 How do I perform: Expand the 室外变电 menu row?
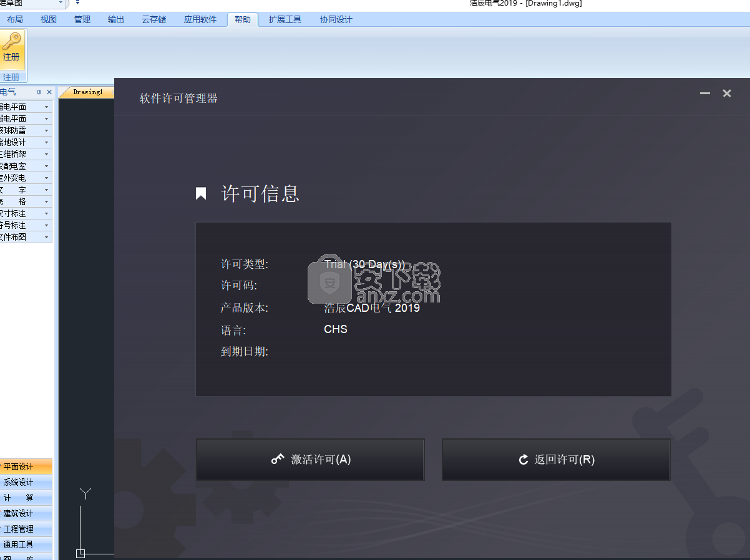[26, 178]
